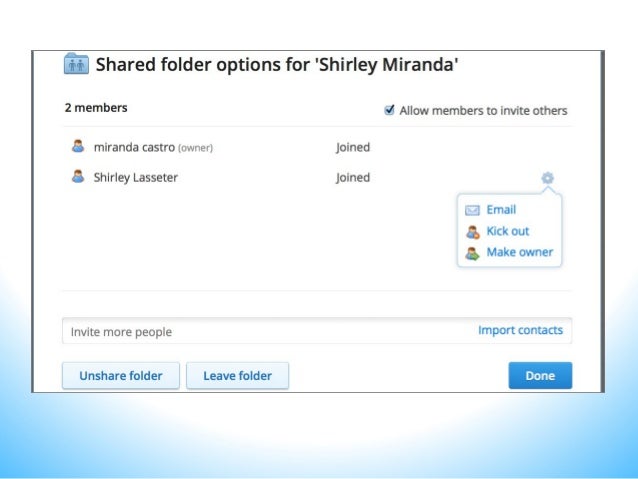Choose Make owner from the member menu
The image size is (638, 479).
520,252
